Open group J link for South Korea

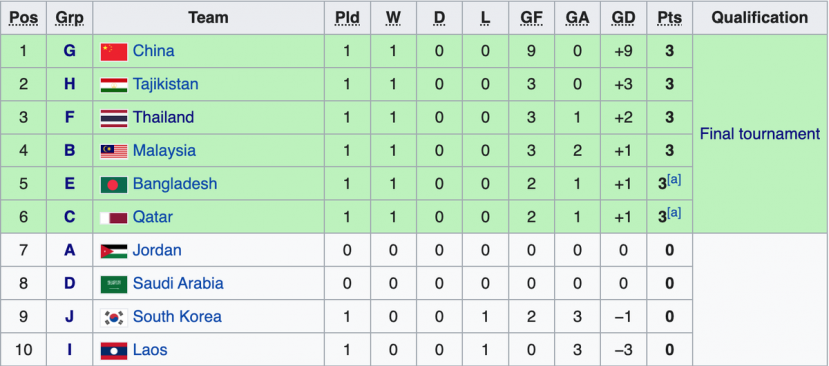[x=69, y=316]
